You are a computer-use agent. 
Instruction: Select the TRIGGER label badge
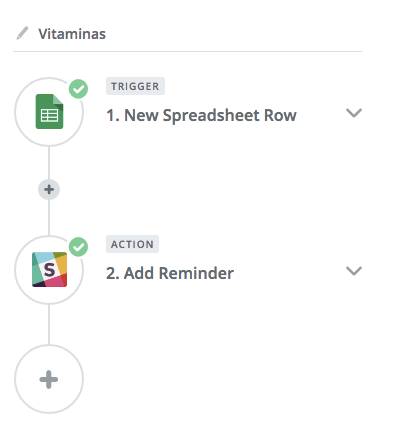[x=135, y=86]
